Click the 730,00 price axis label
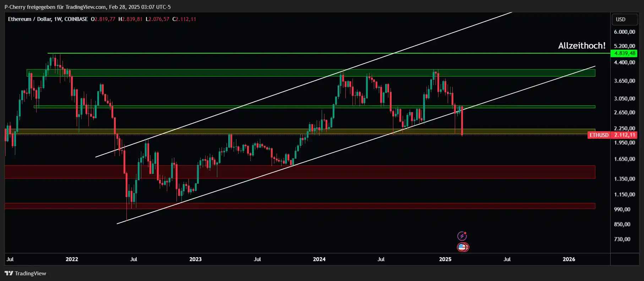Image resolution: width=644 pixels, height=281 pixels. 622,239
